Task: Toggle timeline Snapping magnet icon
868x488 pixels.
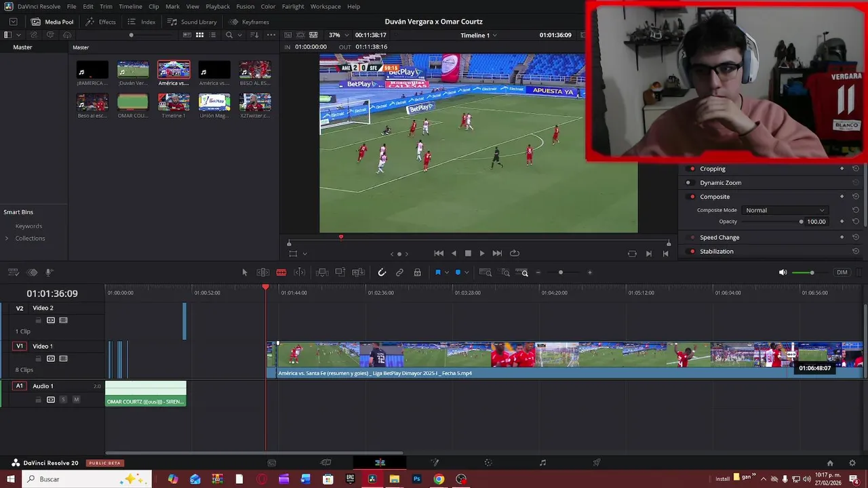Action: (x=382, y=272)
